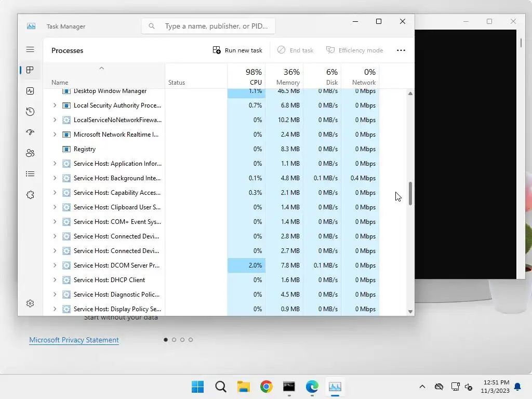
Task: Open the clock showing 12:51 PM
Action: (x=495, y=387)
